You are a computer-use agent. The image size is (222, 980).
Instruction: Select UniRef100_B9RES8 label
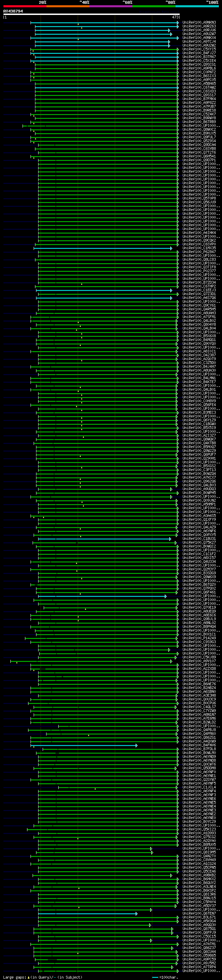click(x=199, y=110)
